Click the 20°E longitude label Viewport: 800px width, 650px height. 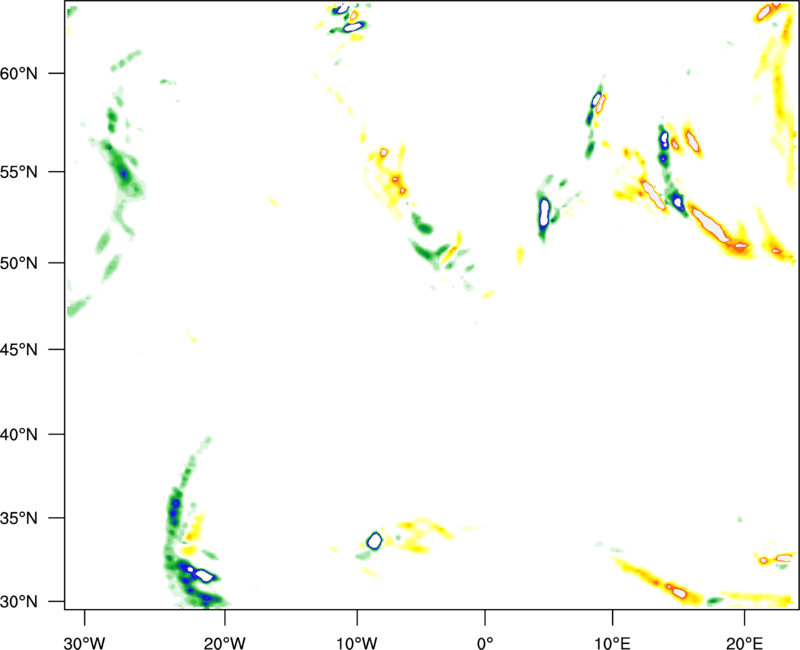coord(744,643)
